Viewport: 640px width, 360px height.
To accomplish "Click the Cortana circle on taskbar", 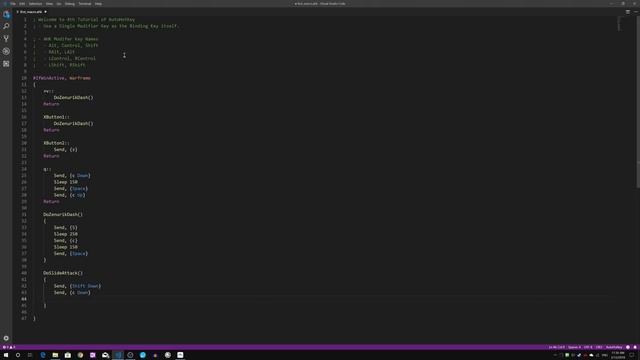I will click(x=18, y=355).
